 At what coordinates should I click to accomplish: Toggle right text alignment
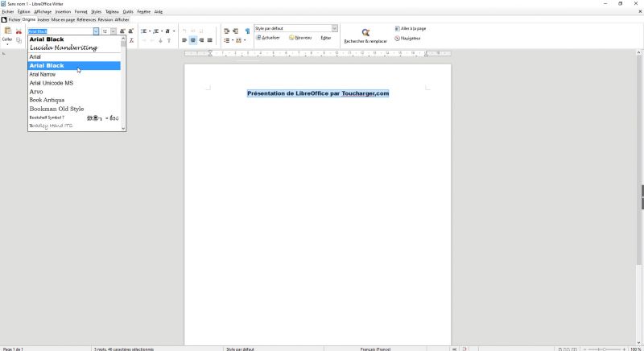tap(201, 40)
